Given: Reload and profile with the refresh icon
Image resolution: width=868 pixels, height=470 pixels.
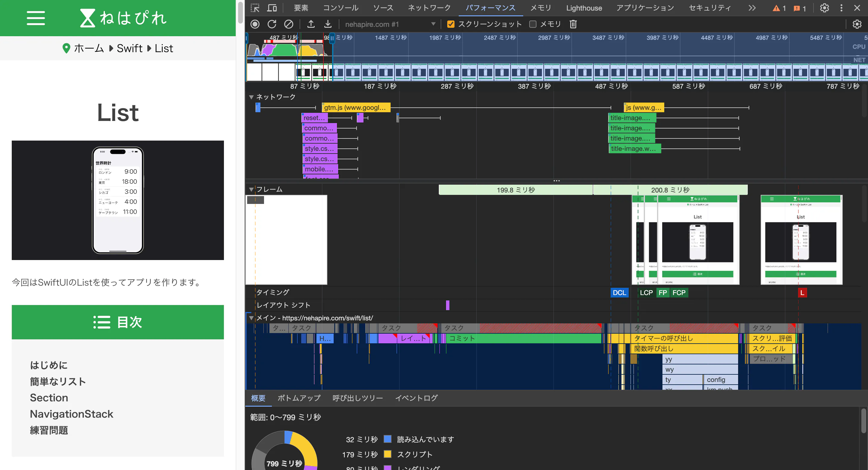Looking at the screenshot, I should (x=272, y=24).
